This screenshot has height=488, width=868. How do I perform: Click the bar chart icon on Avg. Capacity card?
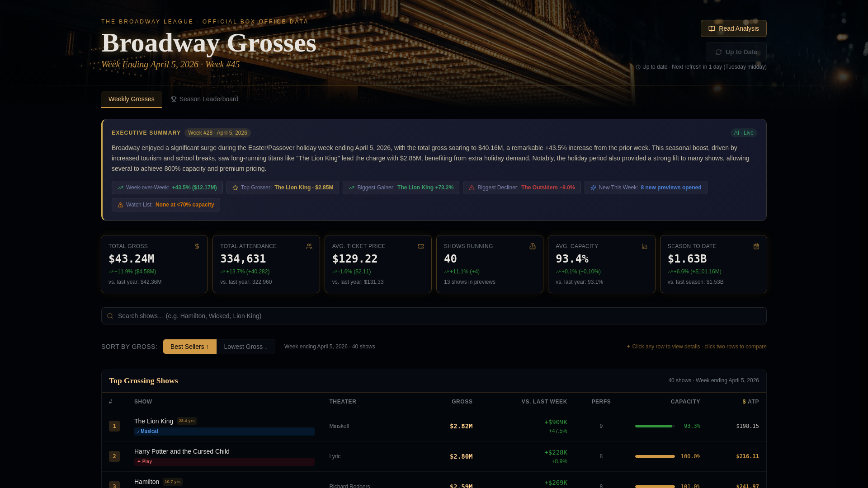coord(644,246)
